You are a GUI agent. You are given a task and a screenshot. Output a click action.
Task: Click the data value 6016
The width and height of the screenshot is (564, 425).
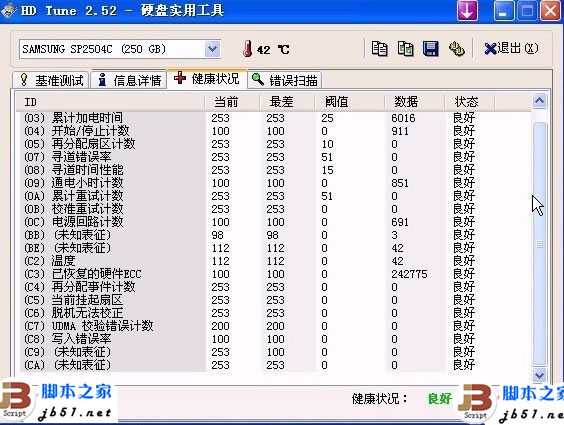[403, 118]
